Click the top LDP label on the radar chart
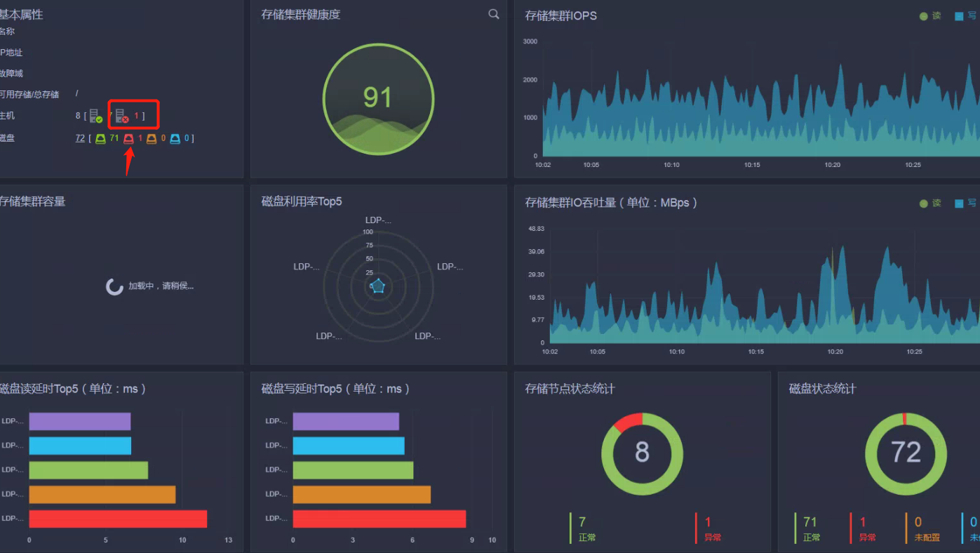The image size is (980, 553). pos(378,220)
